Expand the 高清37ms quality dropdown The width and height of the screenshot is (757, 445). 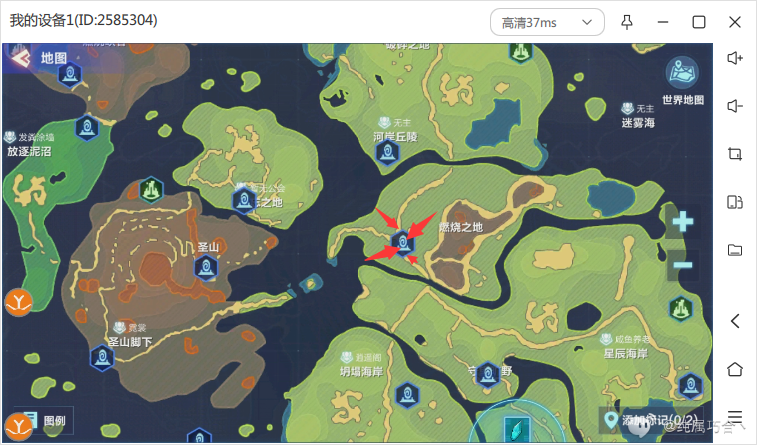point(547,22)
